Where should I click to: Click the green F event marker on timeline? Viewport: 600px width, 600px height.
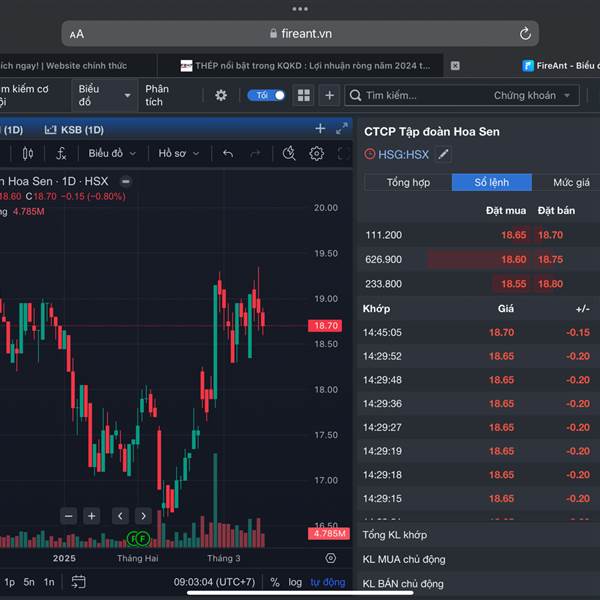[143, 539]
